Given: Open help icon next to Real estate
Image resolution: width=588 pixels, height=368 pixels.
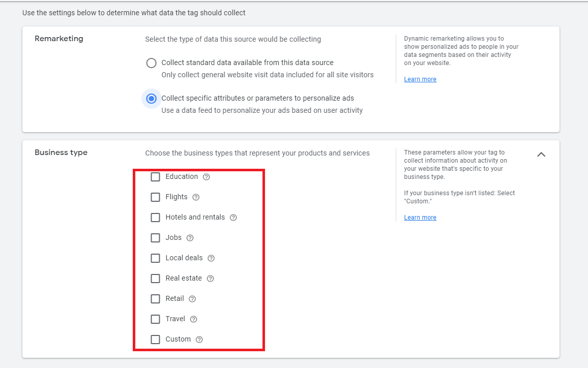Looking at the screenshot, I should tap(211, 279).
